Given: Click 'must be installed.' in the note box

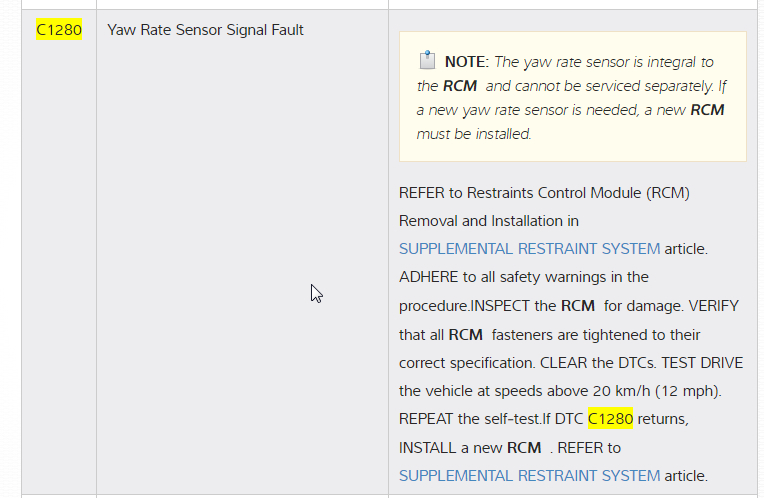Looking at the screenshot, I should coord(474,134).
